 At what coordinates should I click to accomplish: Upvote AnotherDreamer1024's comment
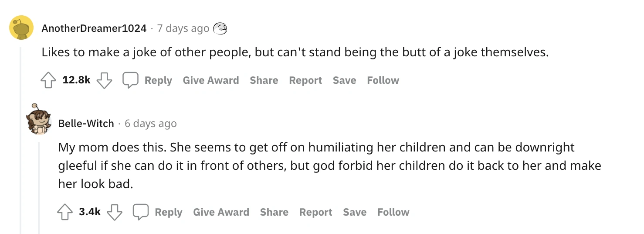[48, 81]
